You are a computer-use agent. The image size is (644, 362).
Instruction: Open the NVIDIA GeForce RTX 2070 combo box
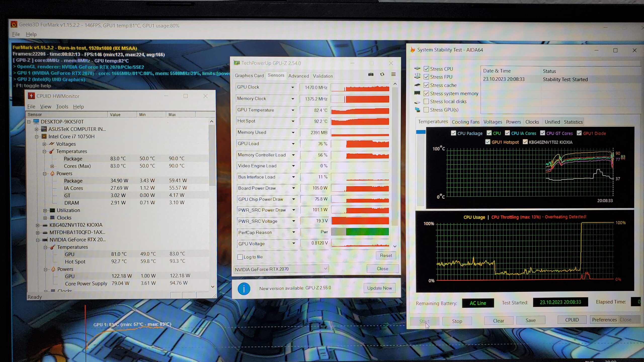click(281, 269)
